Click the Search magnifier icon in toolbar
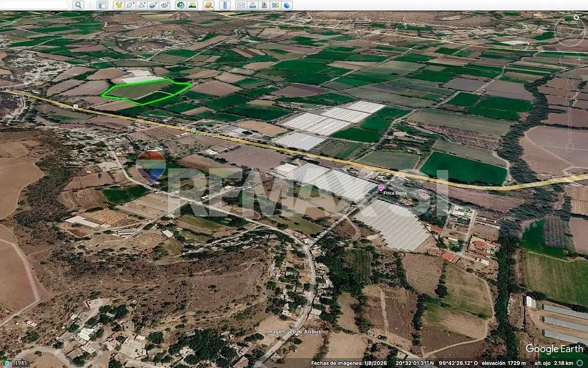The image size is (588, 368). tap(78, 5)
